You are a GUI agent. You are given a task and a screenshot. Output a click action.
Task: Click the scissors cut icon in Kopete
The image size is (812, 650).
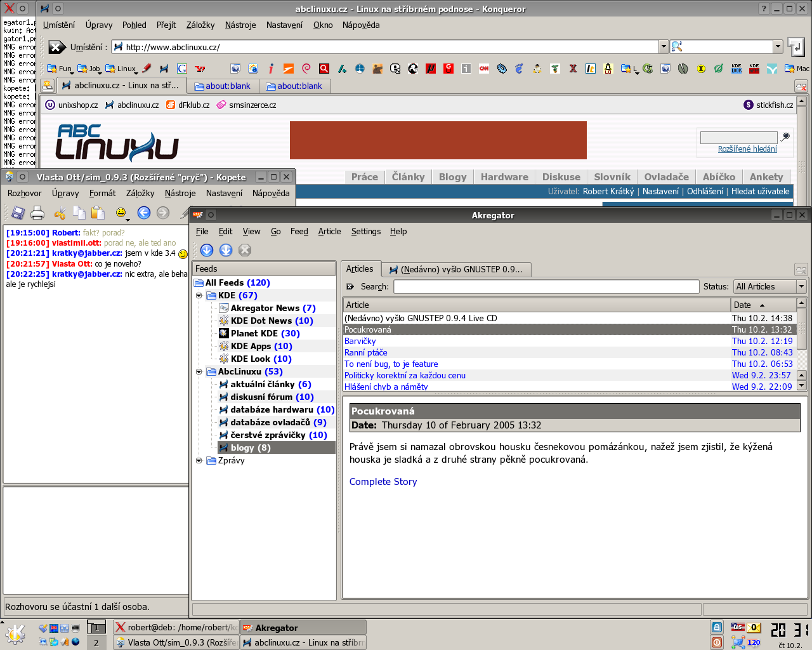pos(60,213)
